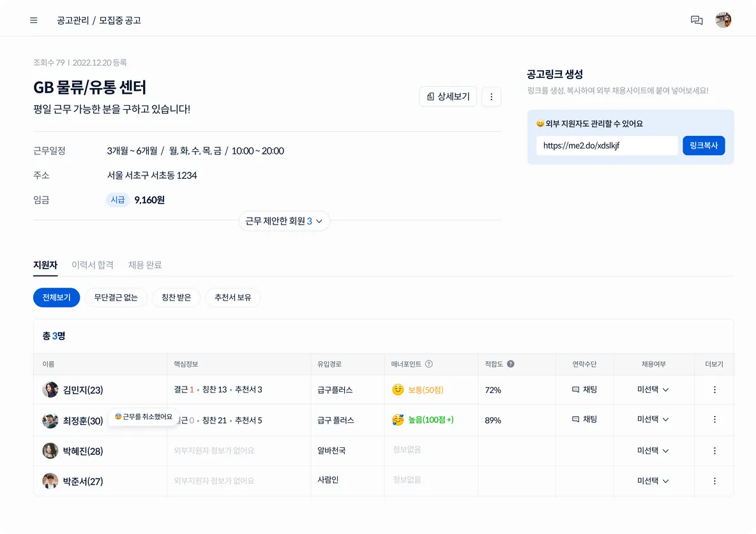Open chat with 최정훈
The height and width of the screenshot is (534, 756).
click(584, 419)
